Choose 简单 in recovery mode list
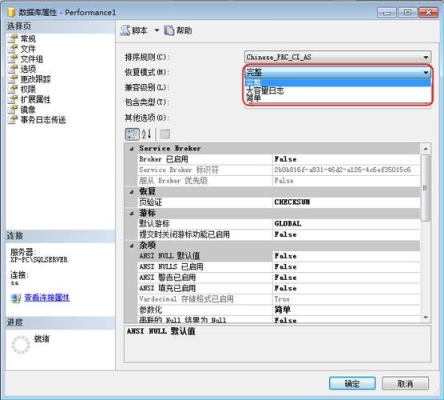This screenshot has width=444, height=400. [254, 98]
